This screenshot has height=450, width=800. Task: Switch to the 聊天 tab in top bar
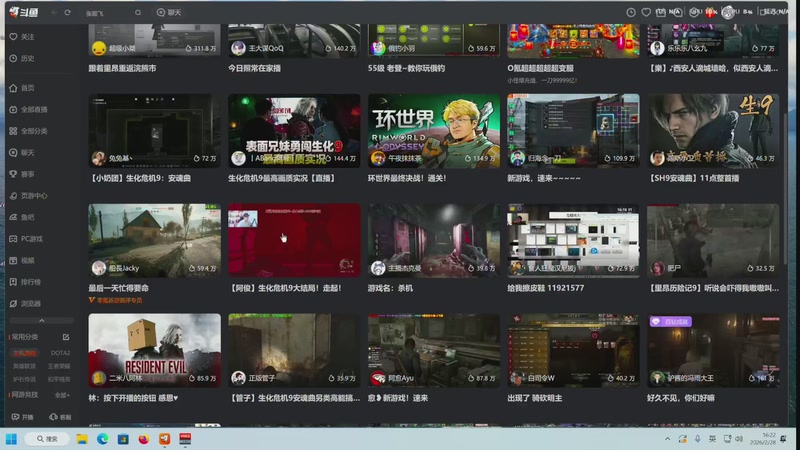[169, 12]
